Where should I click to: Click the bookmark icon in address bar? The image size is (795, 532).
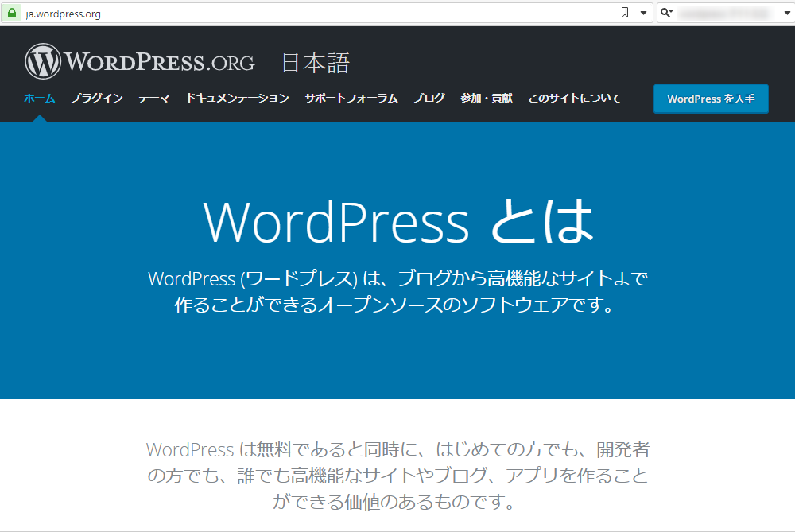coord(625,13)
